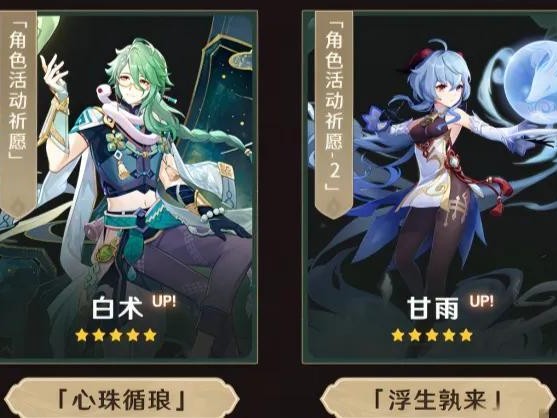Click the last star under 甘雨
The width and height of the screenshot is (557, 418).
tap(466, 335)
